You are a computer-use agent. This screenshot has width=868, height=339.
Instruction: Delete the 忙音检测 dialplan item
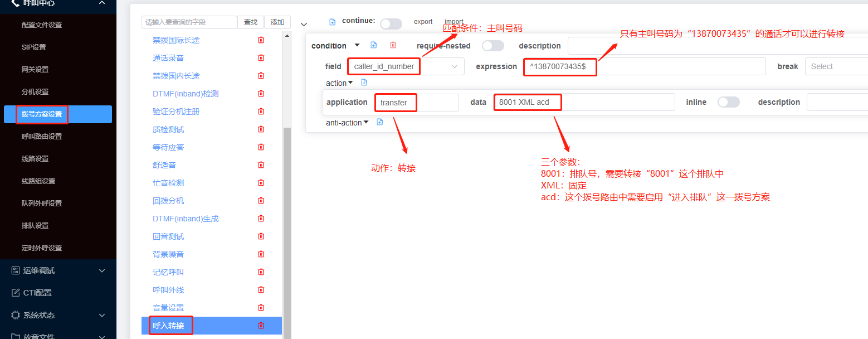click(261, 183)
